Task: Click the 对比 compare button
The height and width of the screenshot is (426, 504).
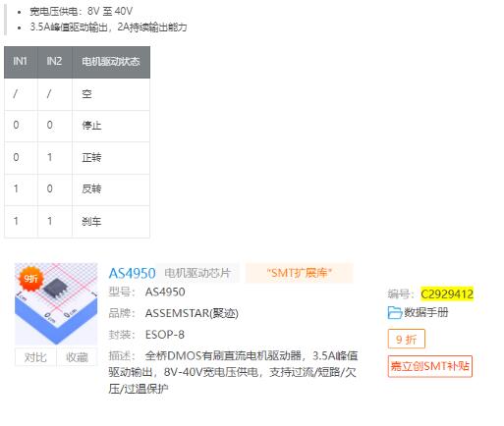Action: [35, 357]
